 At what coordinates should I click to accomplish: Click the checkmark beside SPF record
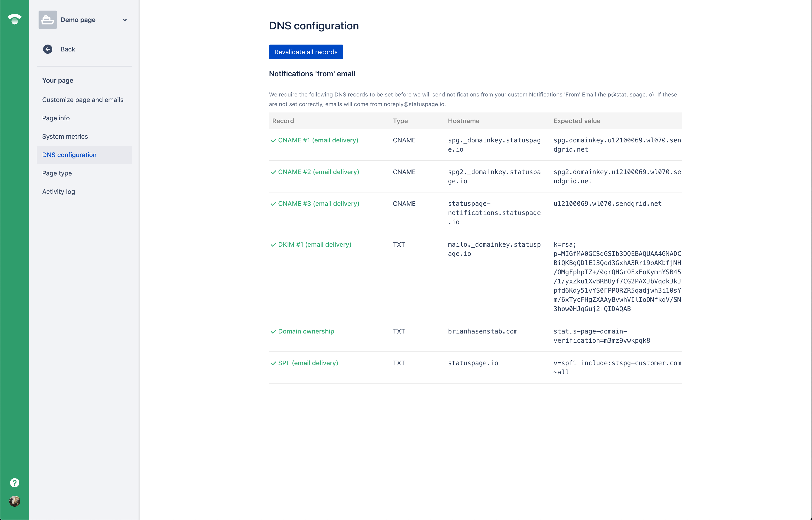pos(273,363)
